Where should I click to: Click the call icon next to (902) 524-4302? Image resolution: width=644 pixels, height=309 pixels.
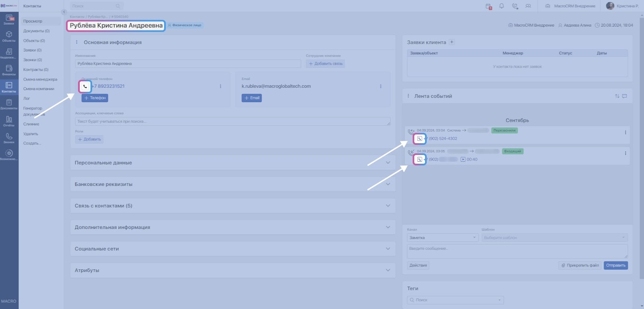pos(420,138)
